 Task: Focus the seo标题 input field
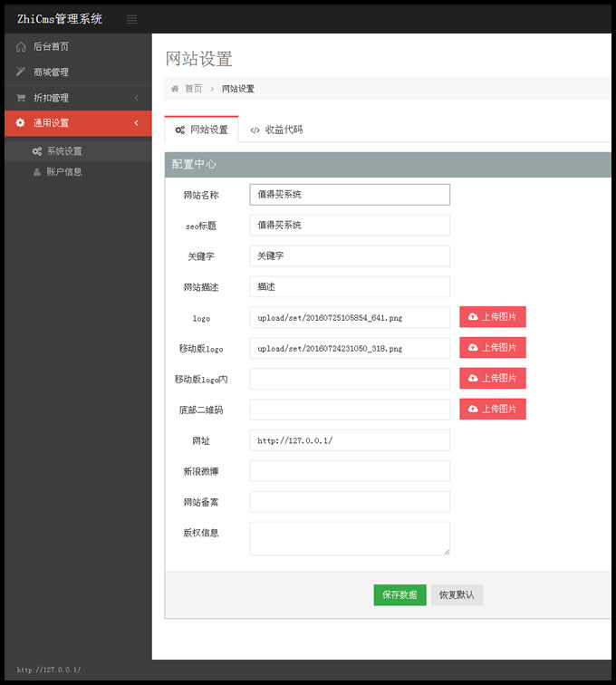350,225
